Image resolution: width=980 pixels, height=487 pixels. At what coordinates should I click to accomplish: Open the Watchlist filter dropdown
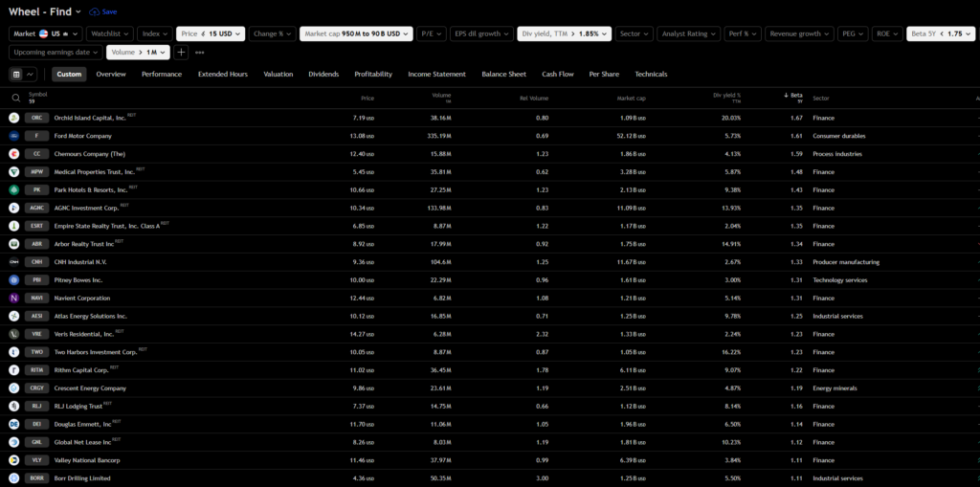[110, 33]
